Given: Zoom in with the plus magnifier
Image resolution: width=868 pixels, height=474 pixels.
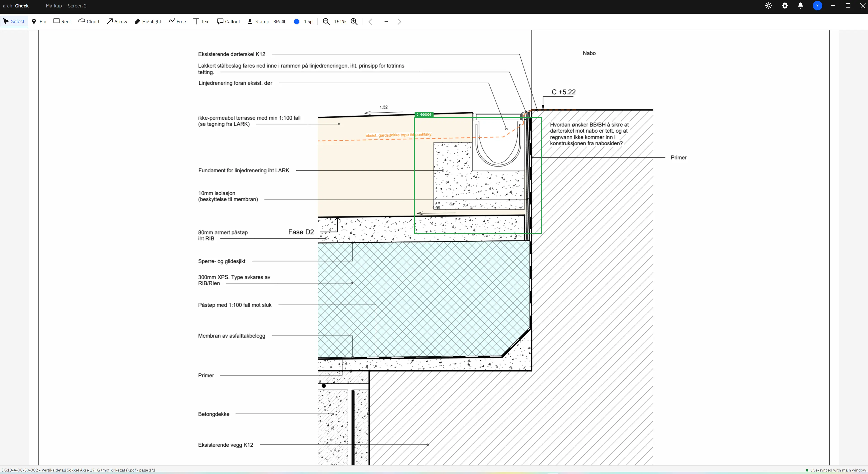Looking at the screenshot, I should tap(354, 21).
